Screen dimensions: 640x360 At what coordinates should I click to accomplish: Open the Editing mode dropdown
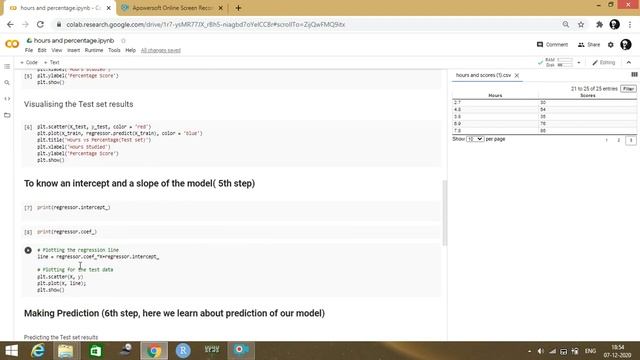point(604,62)
